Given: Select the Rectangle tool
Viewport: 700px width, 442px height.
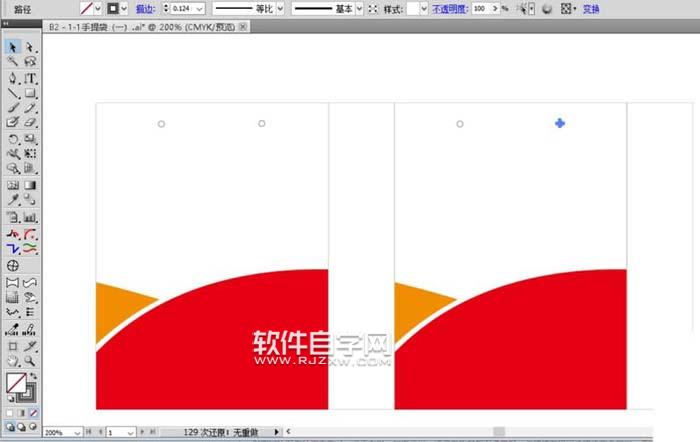Looking at the screenshot, I should (x=30, y=93).
